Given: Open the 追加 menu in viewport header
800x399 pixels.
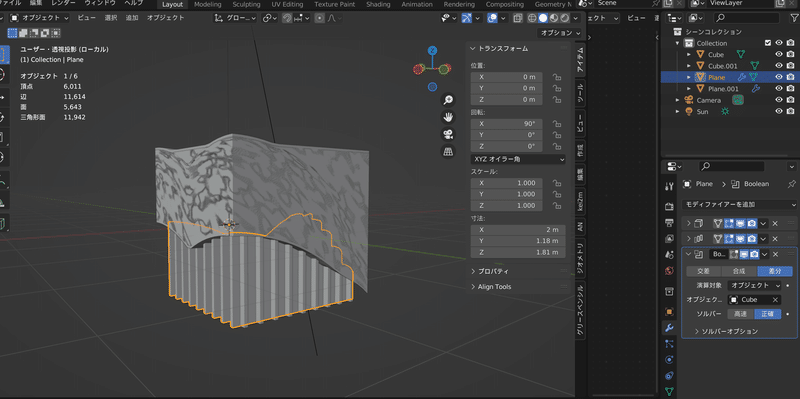Looking at the screenshot, I should coord(132,18).
